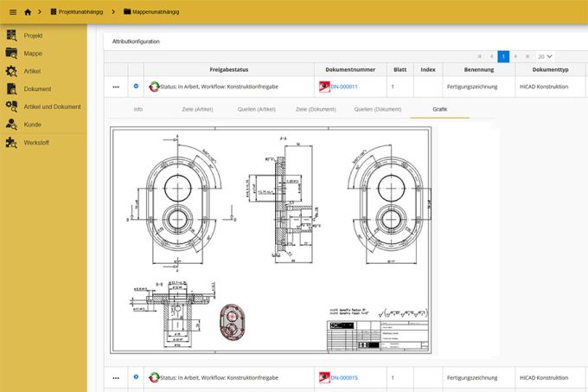Viewport: 588px width, 392px height.
Task: Switch to the Info tab
Action: click(x=138, y=110)
